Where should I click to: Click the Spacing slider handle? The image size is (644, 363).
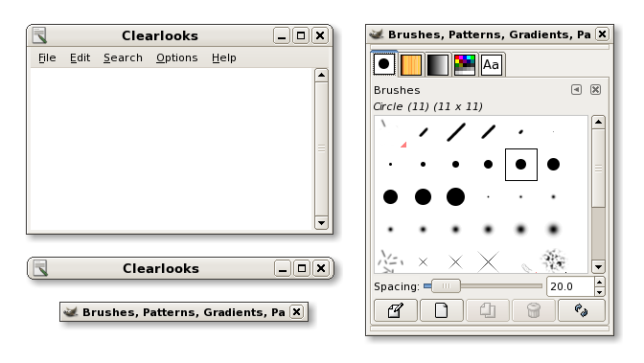pos(446,285)
